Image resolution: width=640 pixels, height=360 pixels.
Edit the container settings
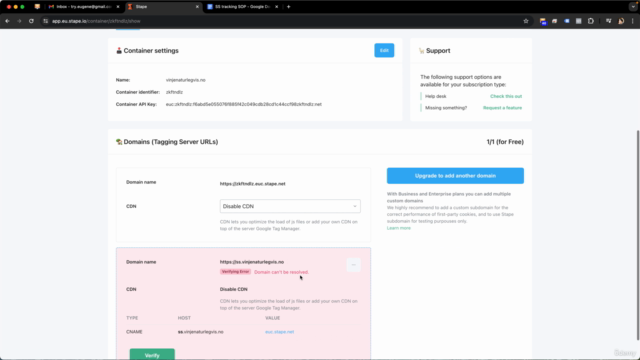(384, 50)
